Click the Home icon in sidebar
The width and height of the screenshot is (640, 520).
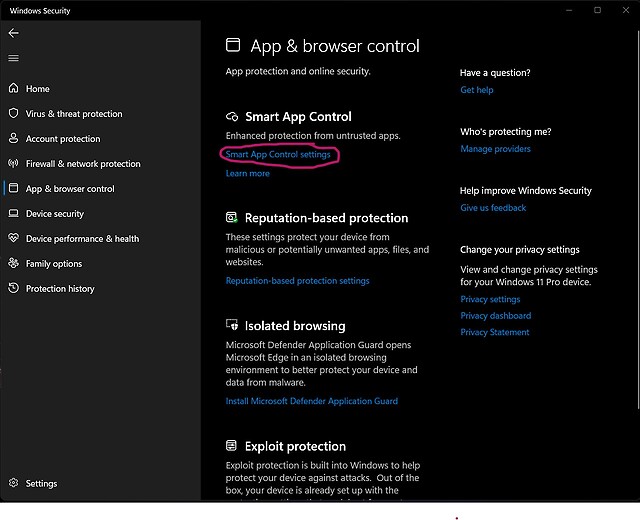pos(14,89)
